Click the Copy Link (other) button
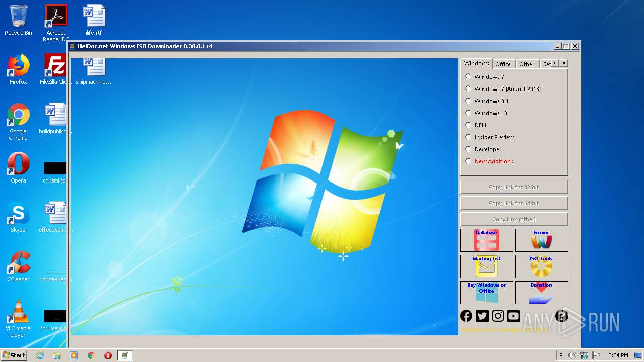Image resolution: width=644 pixels, height=362 pixels. point(514,219)
